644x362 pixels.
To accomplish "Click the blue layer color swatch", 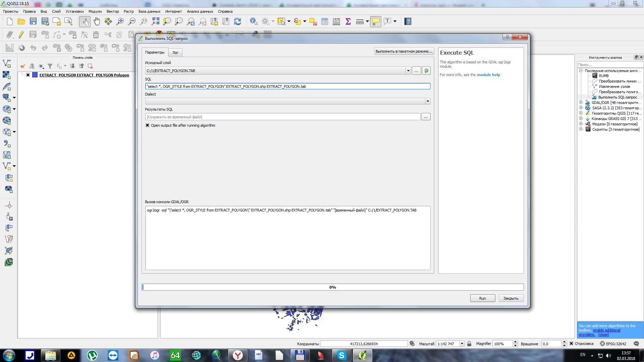I will pyautogui.click(x=35, y=75).
